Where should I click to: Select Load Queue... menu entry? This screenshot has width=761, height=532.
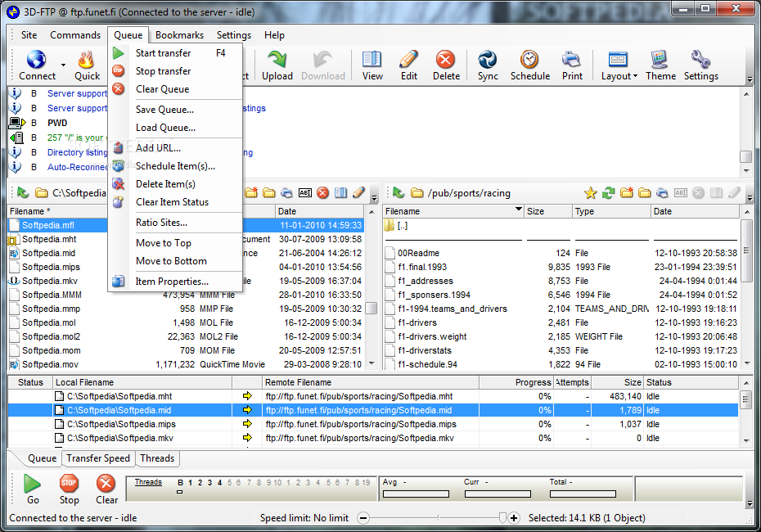pos(175,127)
